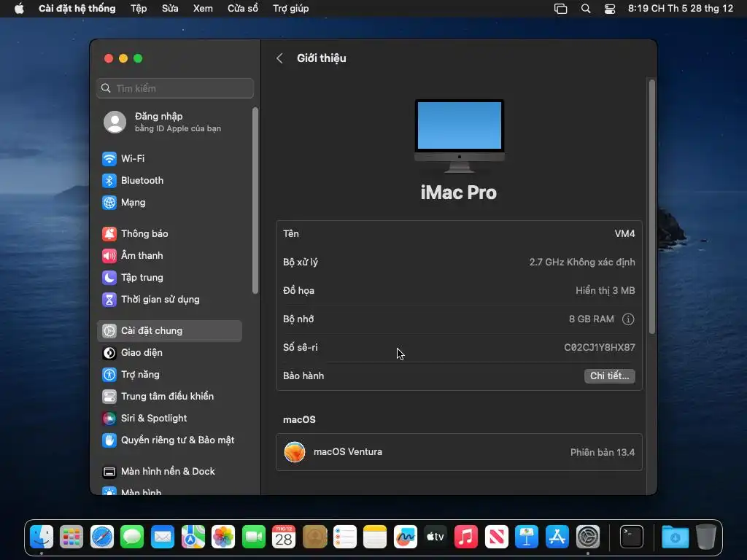Open Maps from the Dock
747x560 pixels.
click(x=193, y=537)
